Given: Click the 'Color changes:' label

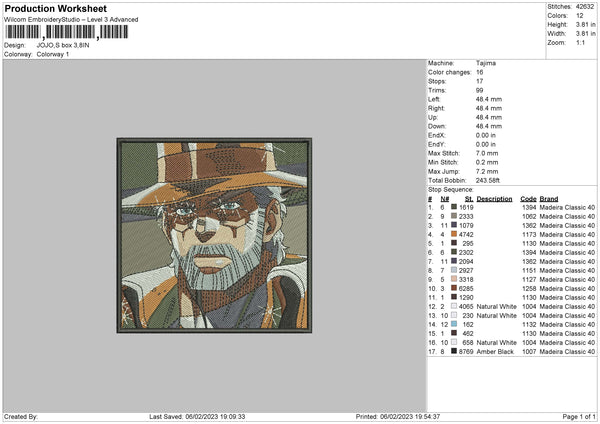Looking at the screenshot, I should (x=449, y=72).
